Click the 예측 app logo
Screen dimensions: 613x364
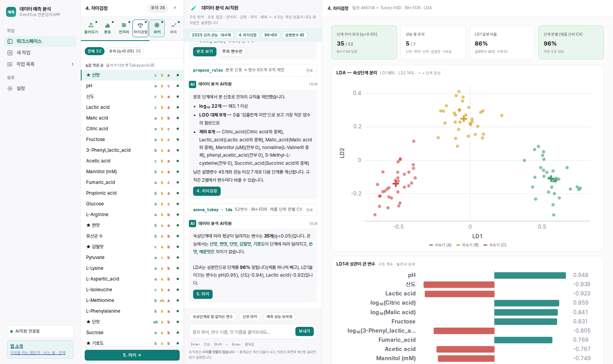[x=11, y=12]
